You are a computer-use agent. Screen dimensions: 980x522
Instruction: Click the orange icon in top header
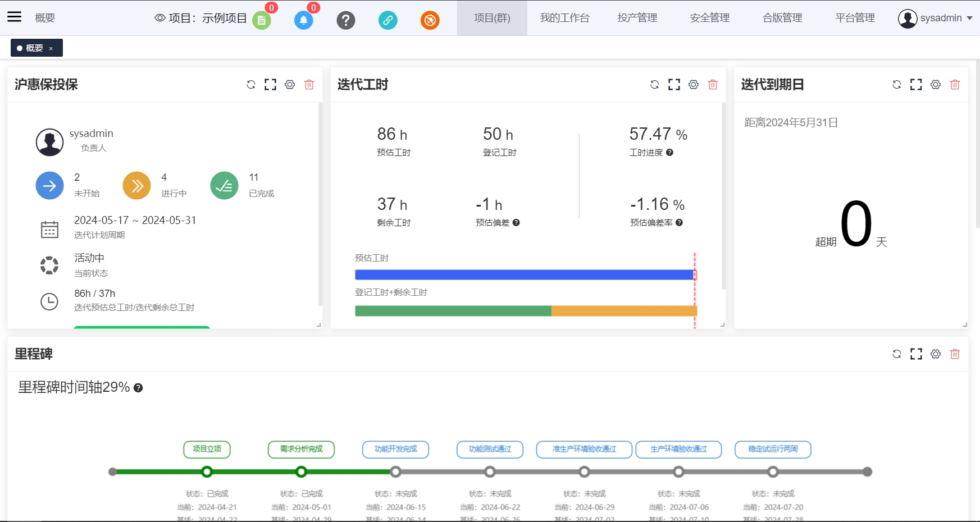(x=430, y=20)
